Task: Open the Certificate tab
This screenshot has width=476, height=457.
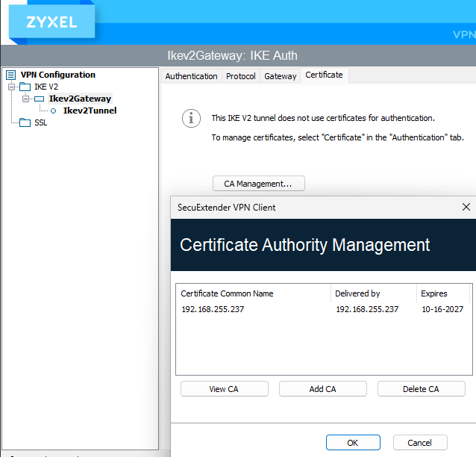Action: click(x=325, y=75)
